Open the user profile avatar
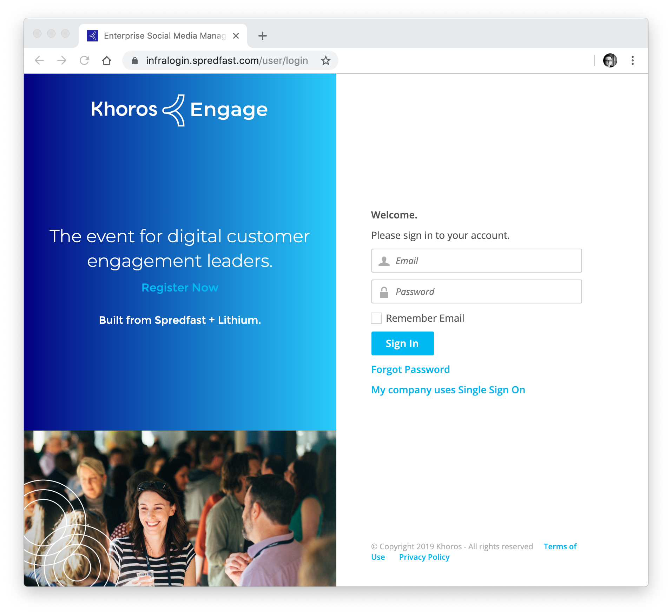Image resolution: width=672 pixels, height=616 pixels. click(x=610, y=60)
